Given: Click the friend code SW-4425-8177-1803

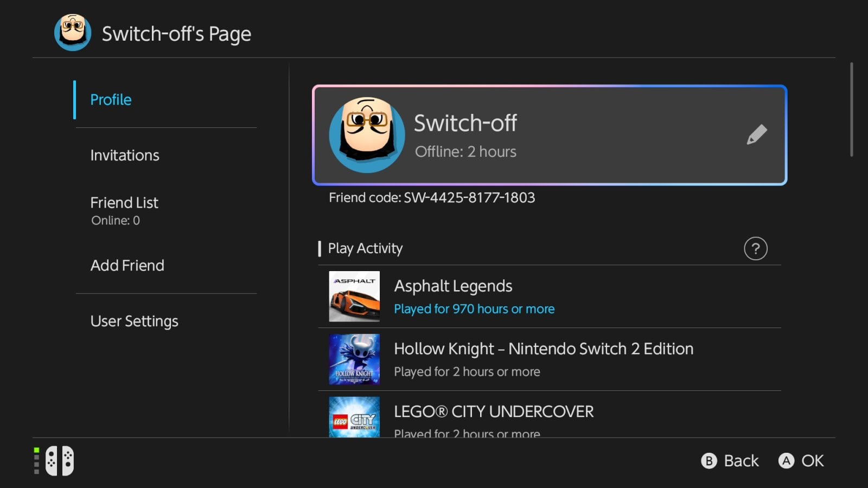Looking at the screenshot, I should coord(469,197).
